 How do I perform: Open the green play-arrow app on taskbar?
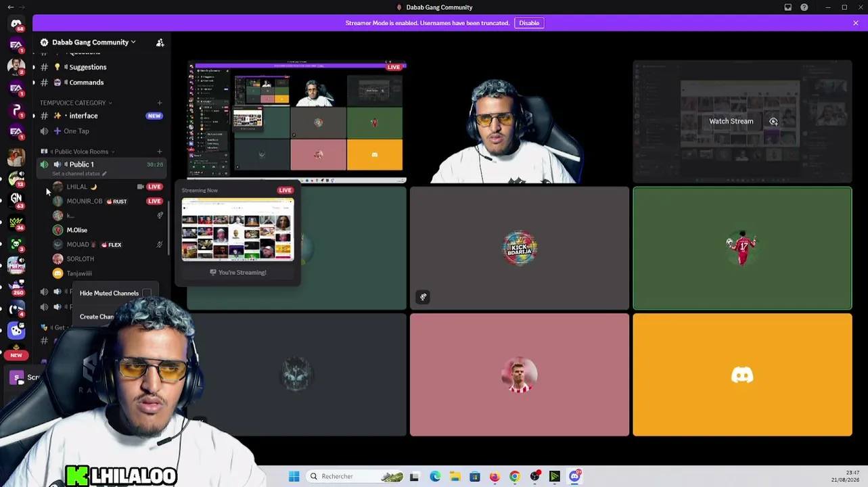[x=555, y=476]
